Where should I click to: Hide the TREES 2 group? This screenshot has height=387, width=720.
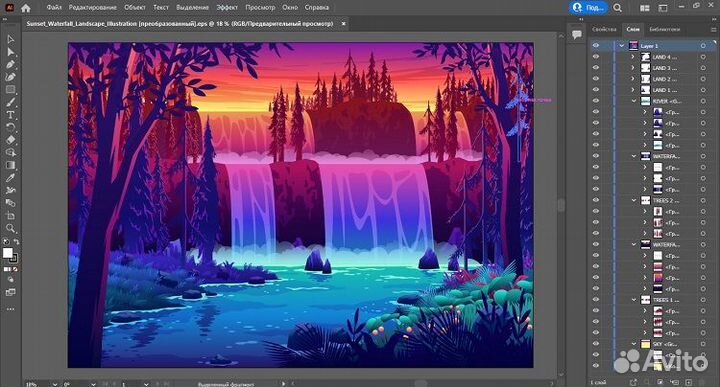[x=596, y=200]
